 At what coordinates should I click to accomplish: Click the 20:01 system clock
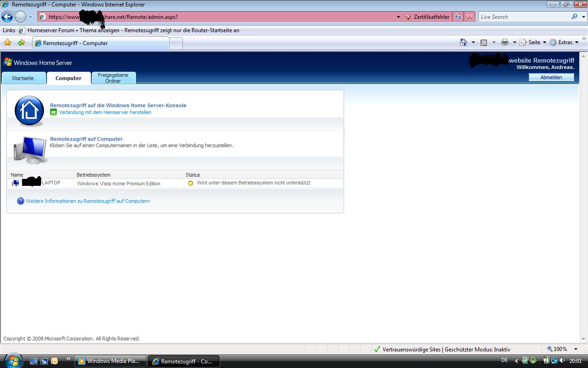(576, 361)
